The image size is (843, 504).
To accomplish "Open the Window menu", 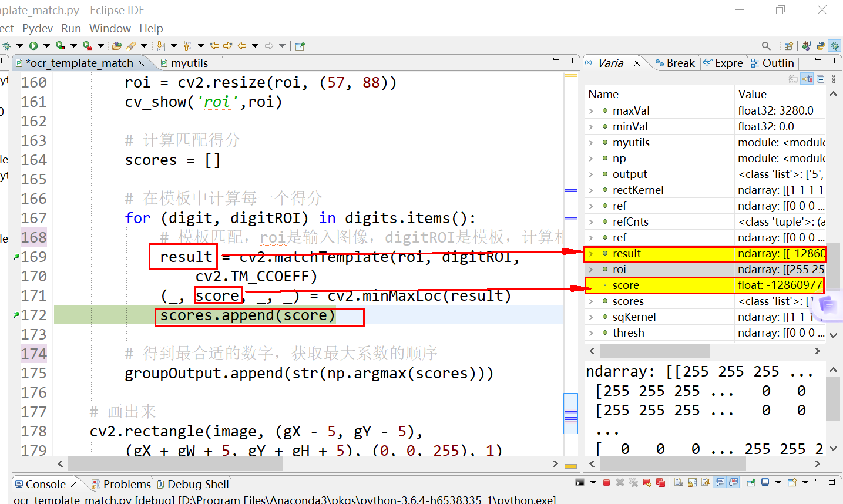I will point(110,28).
